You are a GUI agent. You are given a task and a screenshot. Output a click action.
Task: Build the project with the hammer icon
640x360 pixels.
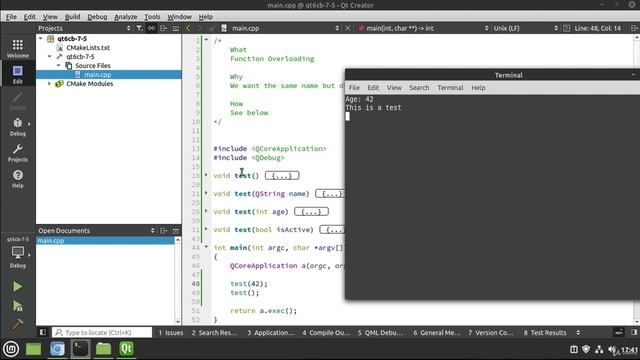pyautogui.click(x=17, y=324)
